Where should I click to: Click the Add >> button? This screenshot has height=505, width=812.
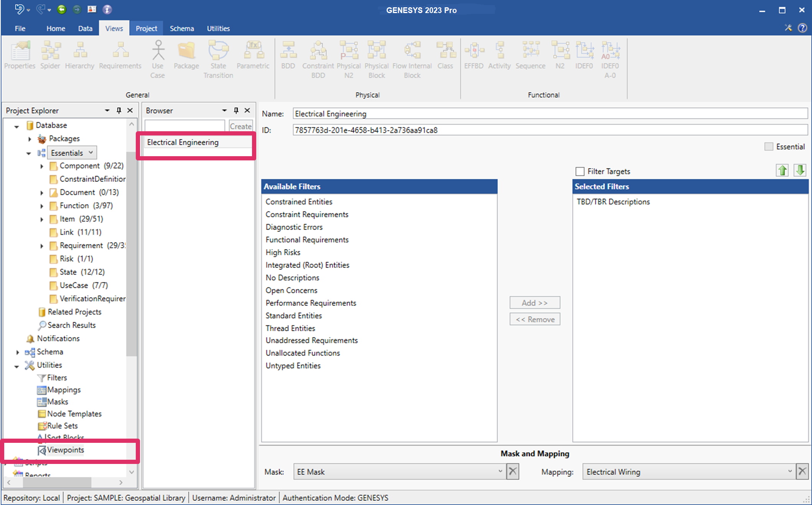click(534, 303)
